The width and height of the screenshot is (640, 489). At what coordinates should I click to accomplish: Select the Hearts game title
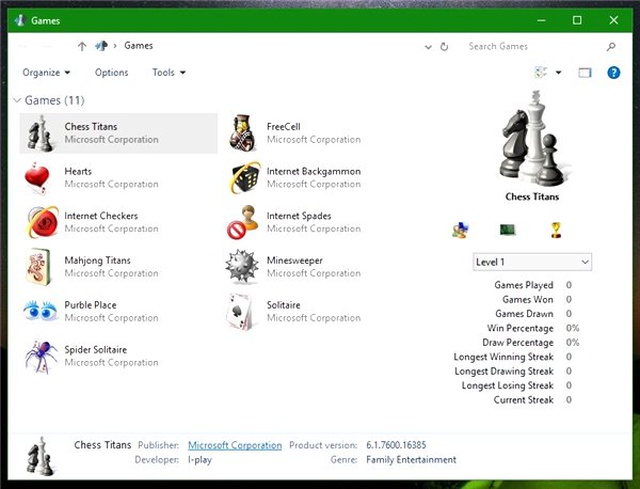78,171
